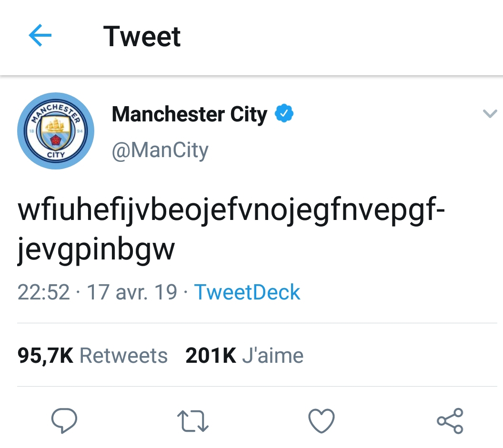The image size is (503, 448).
Task: Like the tweet with the heart icon
Action: coord(322,421)
